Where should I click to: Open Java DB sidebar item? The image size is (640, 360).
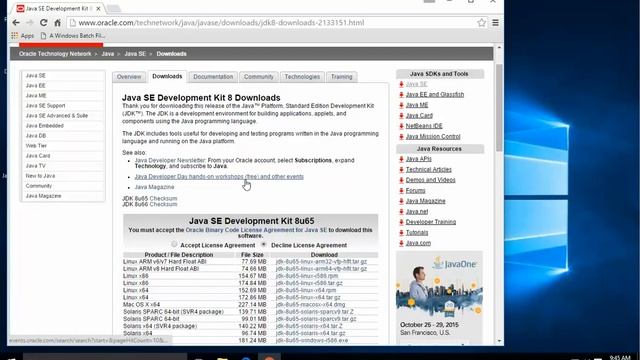click(x=36, y=136)
